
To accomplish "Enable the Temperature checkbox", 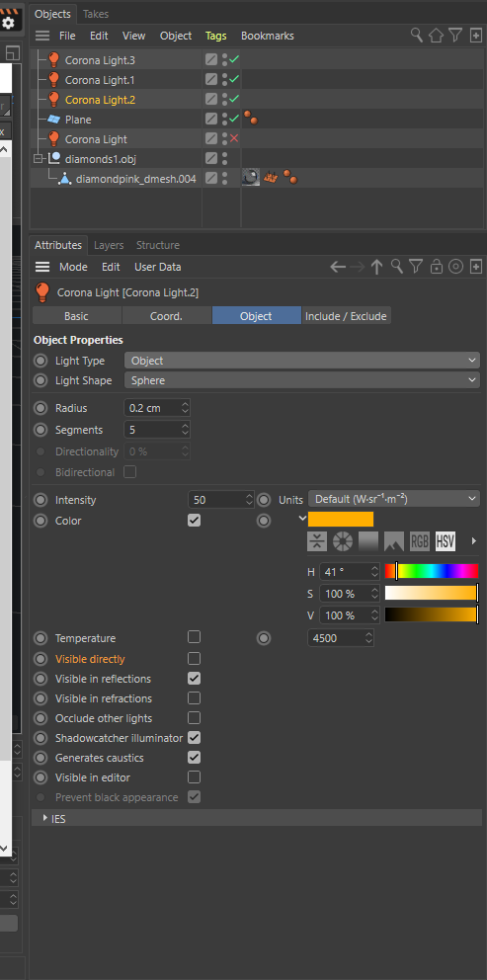I will point(195,637).
